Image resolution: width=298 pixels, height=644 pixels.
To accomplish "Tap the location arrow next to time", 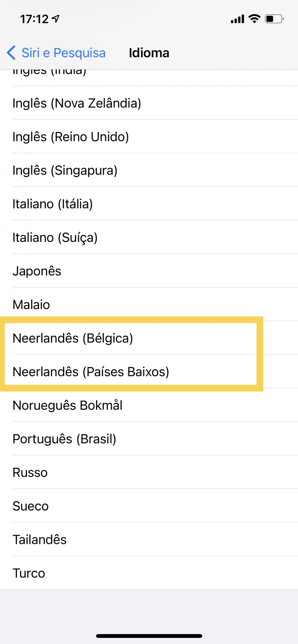I will tap(56, 19).
